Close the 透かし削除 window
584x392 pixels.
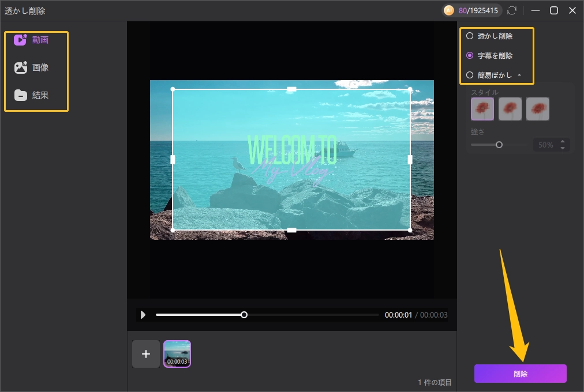[572, 10]
